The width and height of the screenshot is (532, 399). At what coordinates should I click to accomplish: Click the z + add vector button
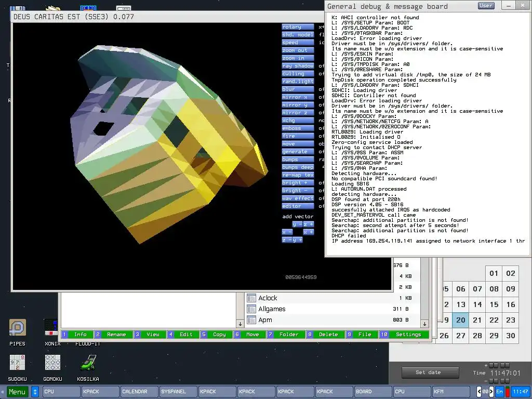(x=309, y=224)
